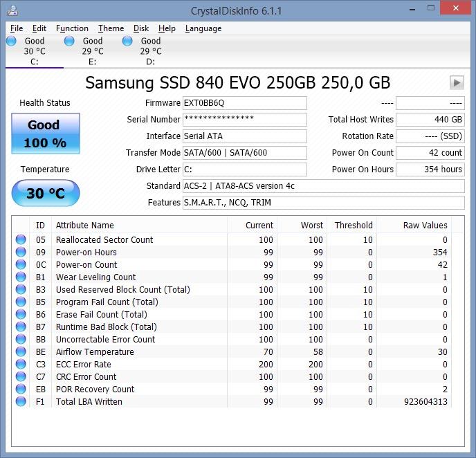Click status orb for CRC Error Count
Image resolution: width=476 pixels, height=458 pixels.
[x=21, y=376]
